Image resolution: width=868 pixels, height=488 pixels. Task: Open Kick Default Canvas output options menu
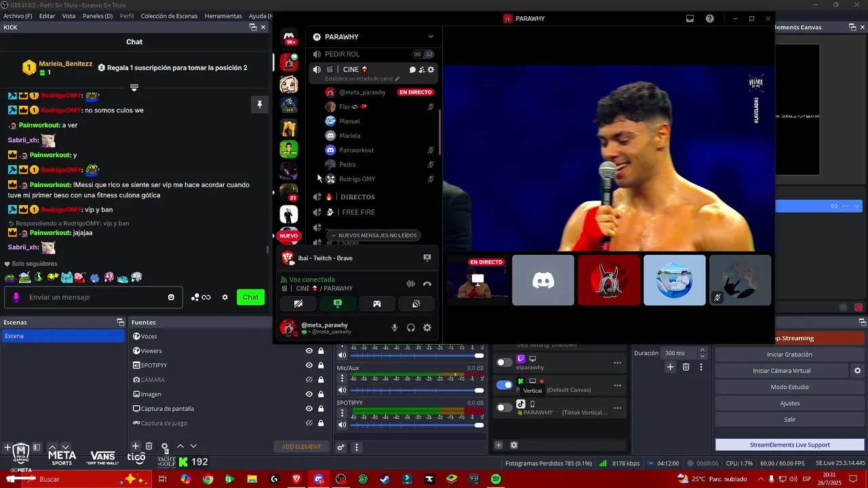tap(617, 385)
